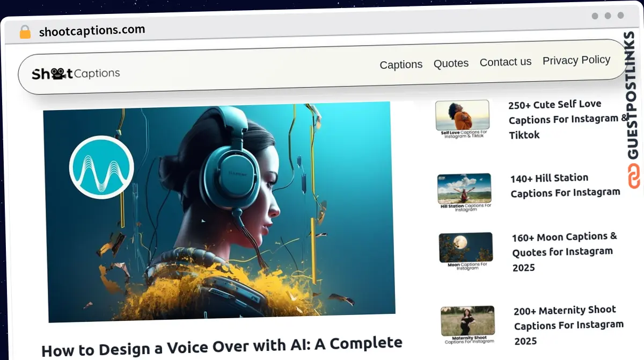Viewport: 644px width, 360px height.
Task: Open 200+ Maternity Shoot Captions link
Action: [568, 325]
